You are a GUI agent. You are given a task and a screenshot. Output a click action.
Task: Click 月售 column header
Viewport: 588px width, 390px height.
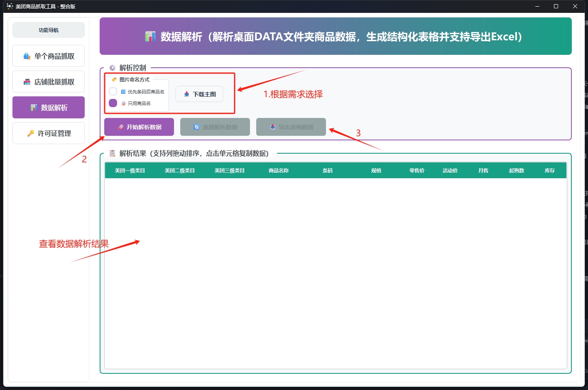point(483,171)
